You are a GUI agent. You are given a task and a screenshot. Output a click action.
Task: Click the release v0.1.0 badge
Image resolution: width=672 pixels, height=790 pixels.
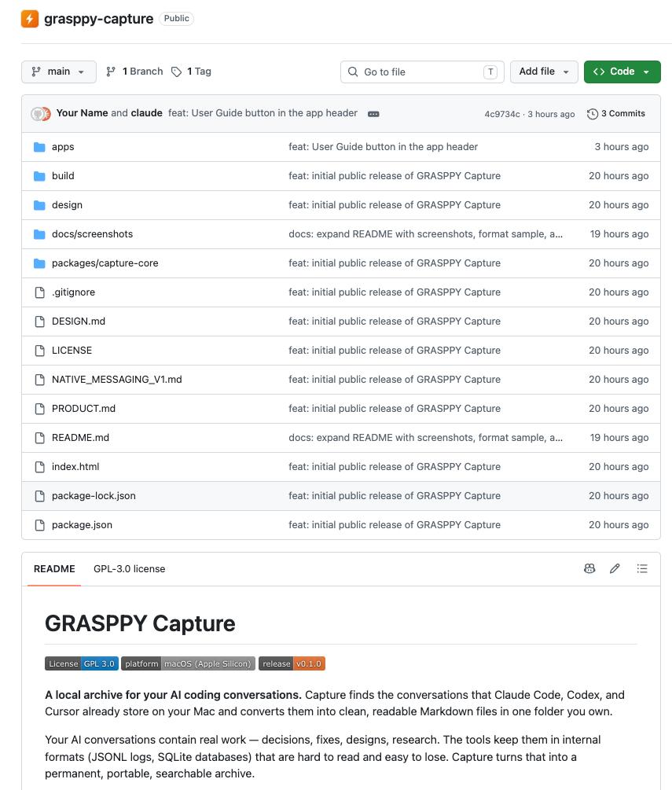coord(292,663)
